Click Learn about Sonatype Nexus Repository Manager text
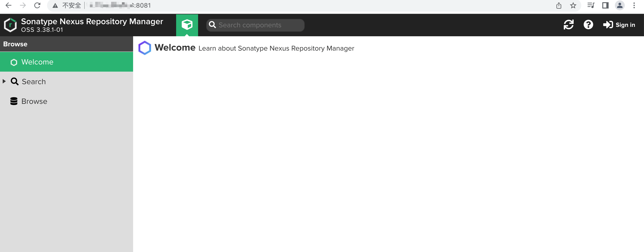 click(276, 48)
